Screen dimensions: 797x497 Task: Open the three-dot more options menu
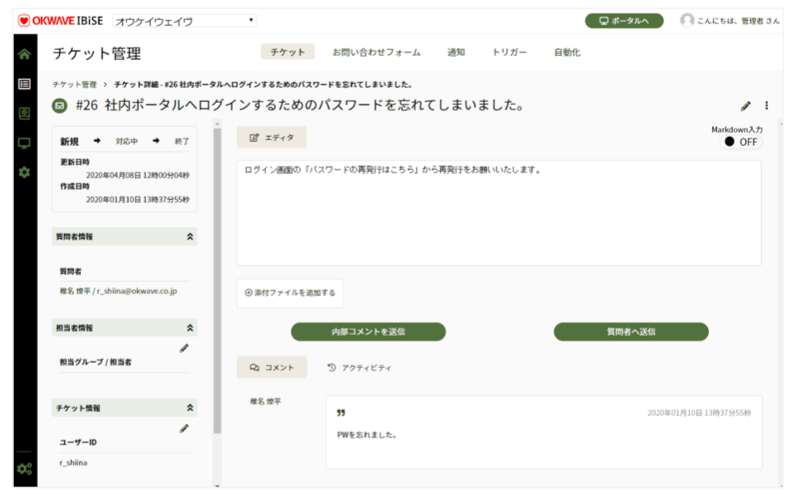coord(767,106)
